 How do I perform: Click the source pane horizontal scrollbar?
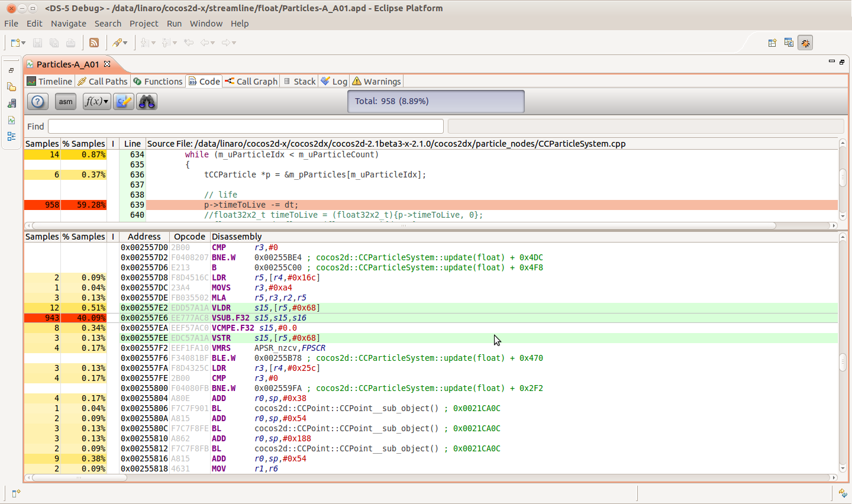coord(402,225)
